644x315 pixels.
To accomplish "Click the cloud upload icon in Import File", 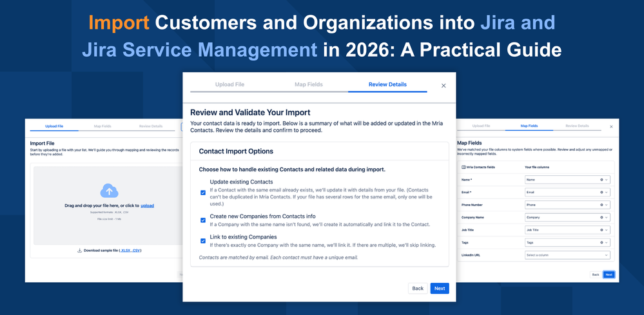I will coord(109,191).
